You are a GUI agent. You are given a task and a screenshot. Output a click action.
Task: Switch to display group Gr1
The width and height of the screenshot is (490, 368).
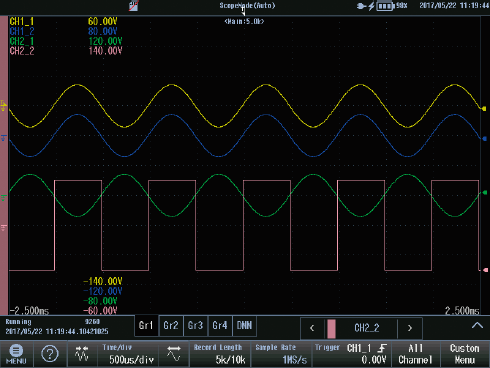point(146,326)
